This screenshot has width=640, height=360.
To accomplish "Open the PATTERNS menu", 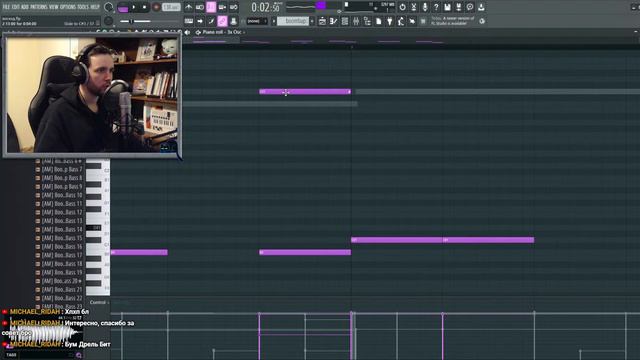I will point(39,7).
